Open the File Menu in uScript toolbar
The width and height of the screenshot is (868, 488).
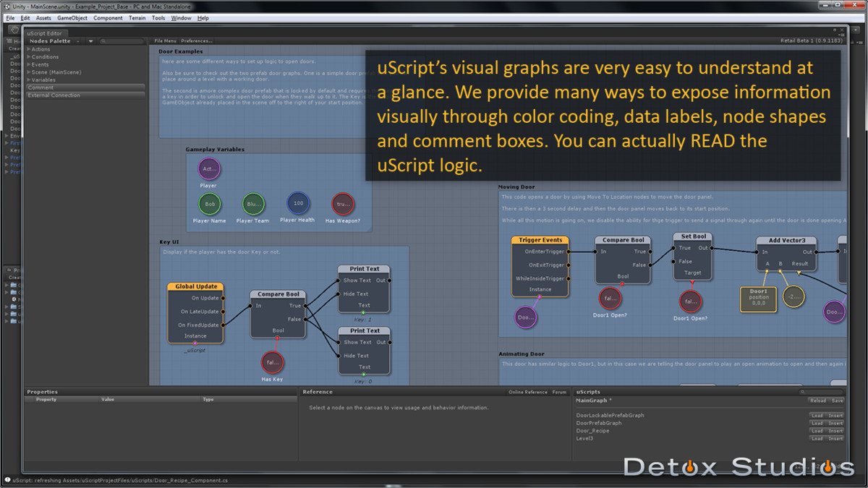[x=165, y=41]
